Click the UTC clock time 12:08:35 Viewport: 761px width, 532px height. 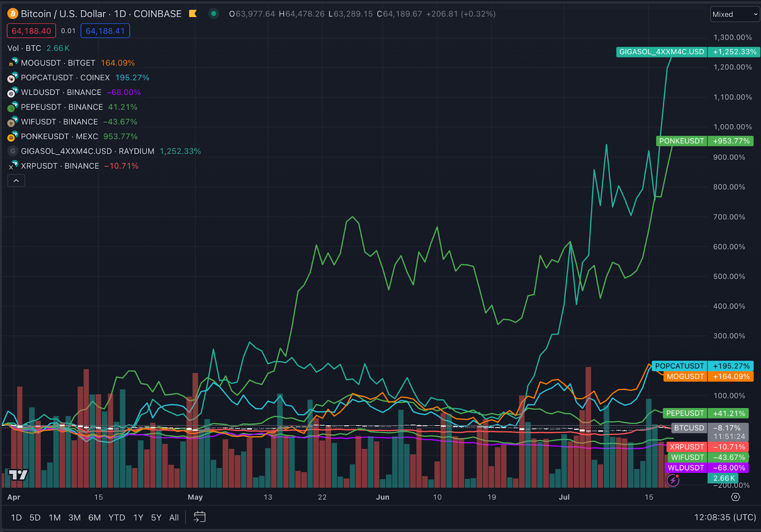click(x=725, y=517)
